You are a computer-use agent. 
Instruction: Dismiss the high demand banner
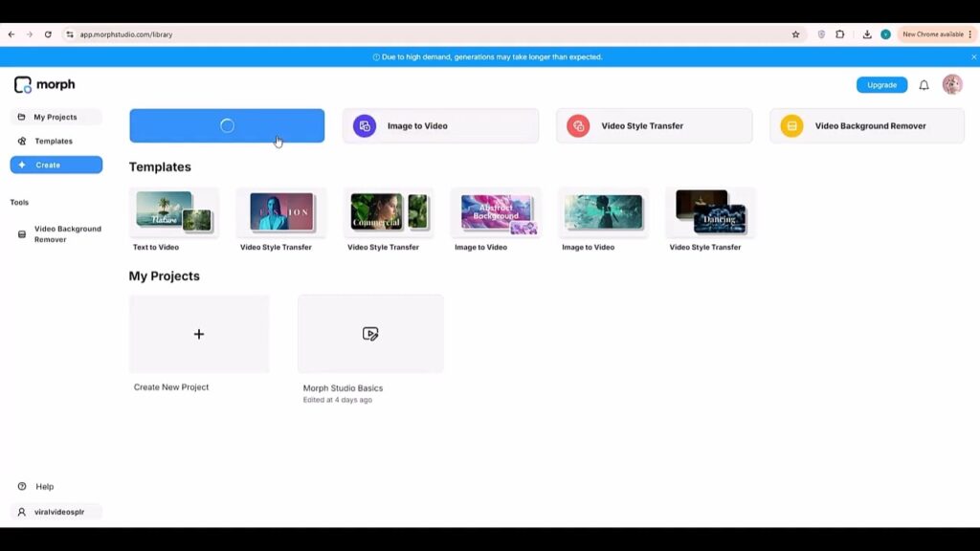(973, 56)
